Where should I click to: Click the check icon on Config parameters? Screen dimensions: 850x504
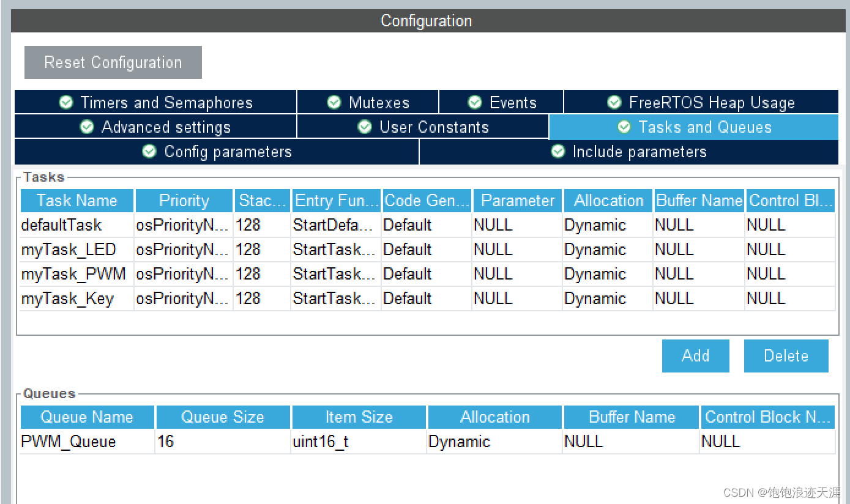[150, 152]
